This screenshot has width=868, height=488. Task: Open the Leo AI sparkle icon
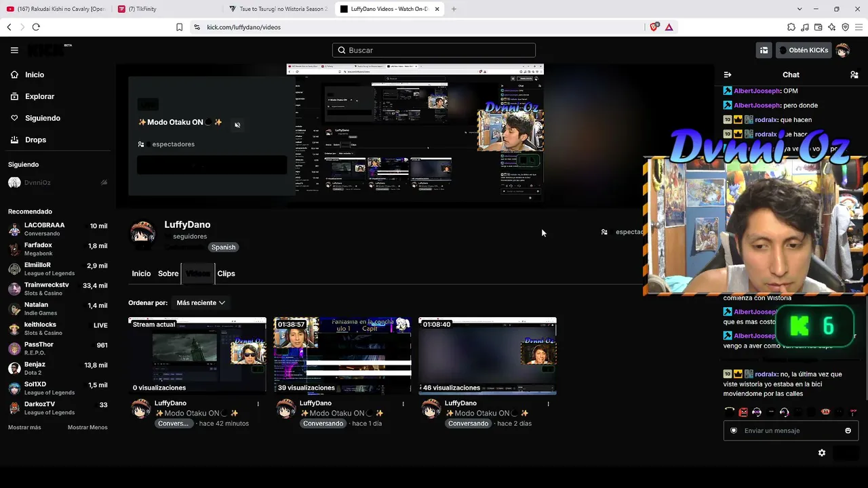832,27
